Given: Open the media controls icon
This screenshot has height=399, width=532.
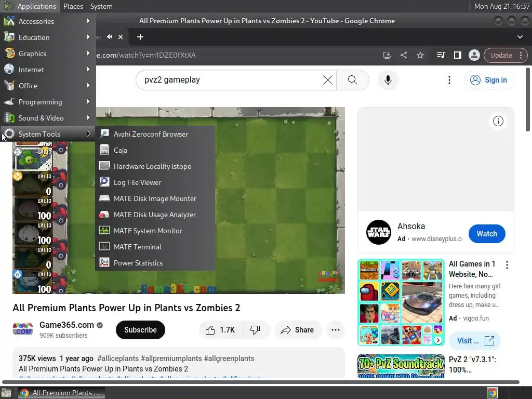Looking at the screenshot, I should (x=441, y=55).
